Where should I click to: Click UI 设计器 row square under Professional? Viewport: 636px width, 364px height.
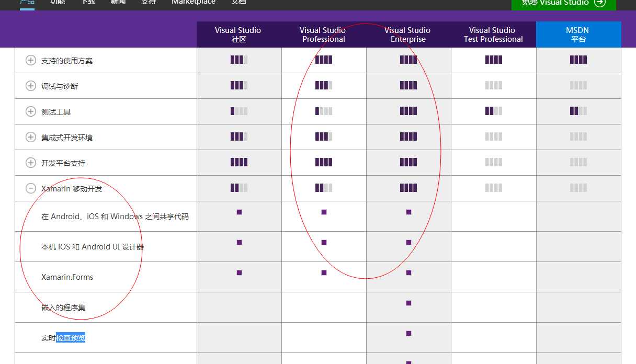click(x=324, y=242)
